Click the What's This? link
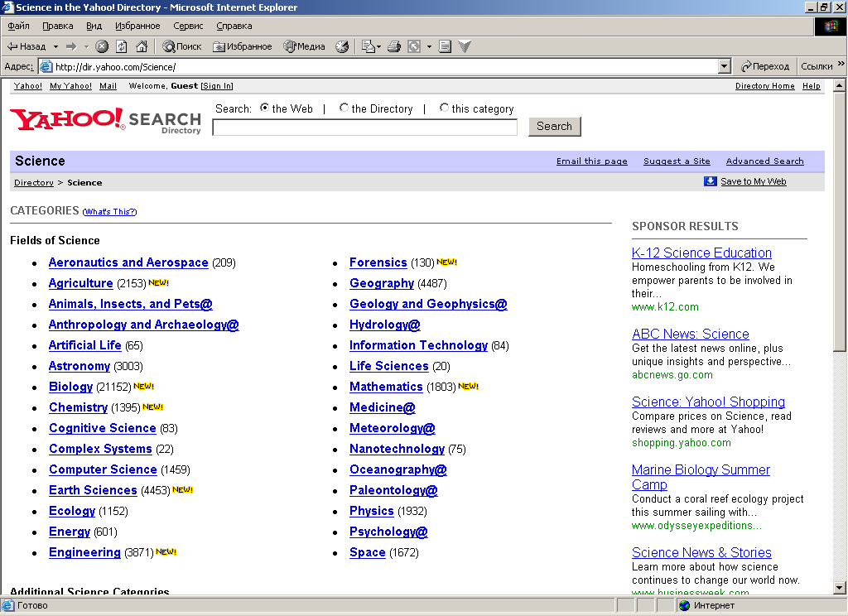The height and width of the screenshot is (616, 848). point(110,211)
